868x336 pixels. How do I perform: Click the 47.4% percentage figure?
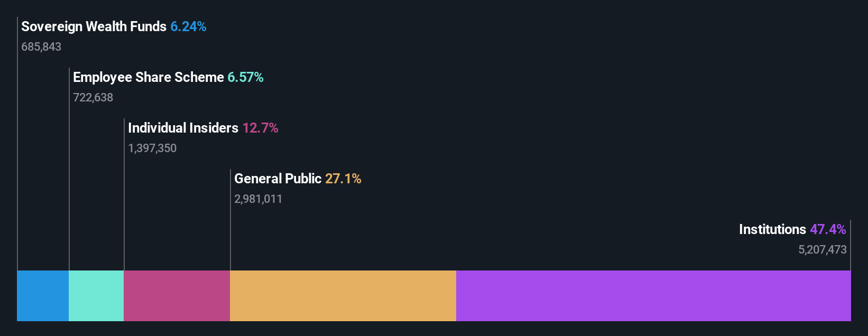[828, 229]
